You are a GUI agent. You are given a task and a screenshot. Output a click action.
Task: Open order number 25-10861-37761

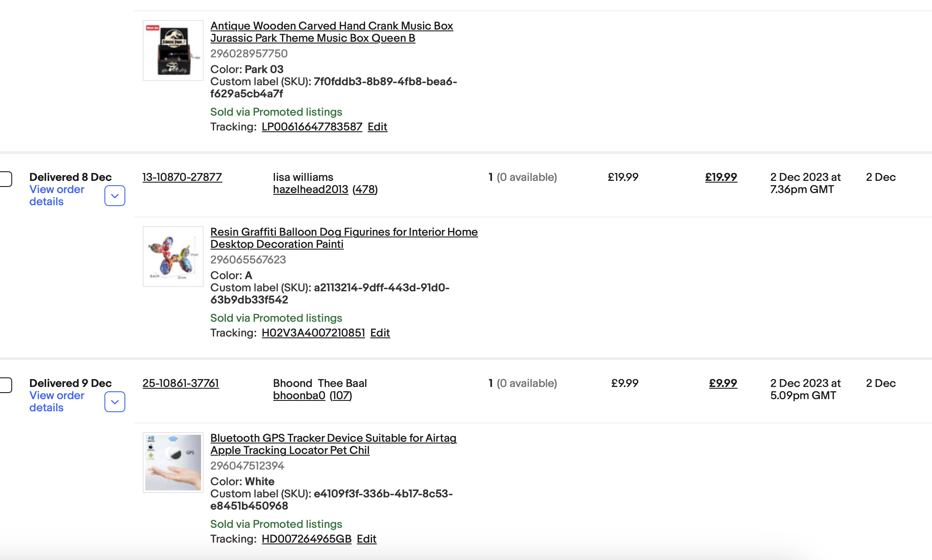click(x=181, y=383)
